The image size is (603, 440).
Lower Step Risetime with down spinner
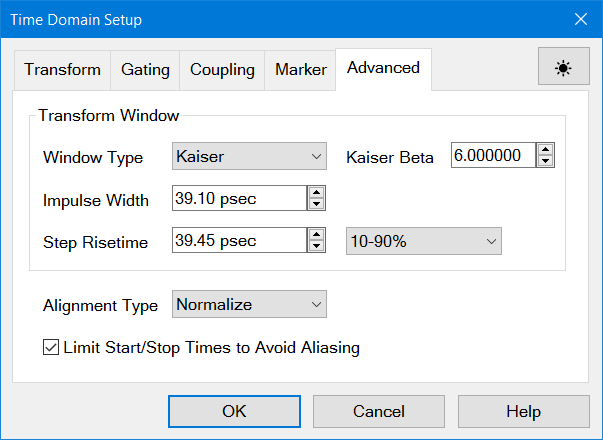pos(316,246)
